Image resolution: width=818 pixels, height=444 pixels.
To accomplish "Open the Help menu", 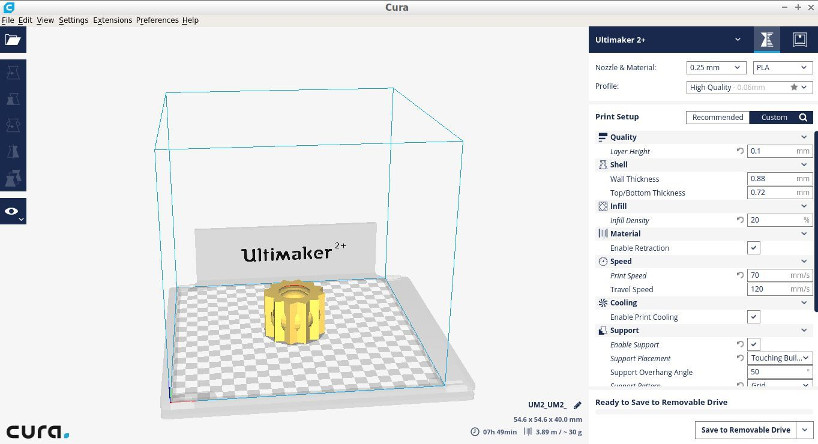I will 190,20.
